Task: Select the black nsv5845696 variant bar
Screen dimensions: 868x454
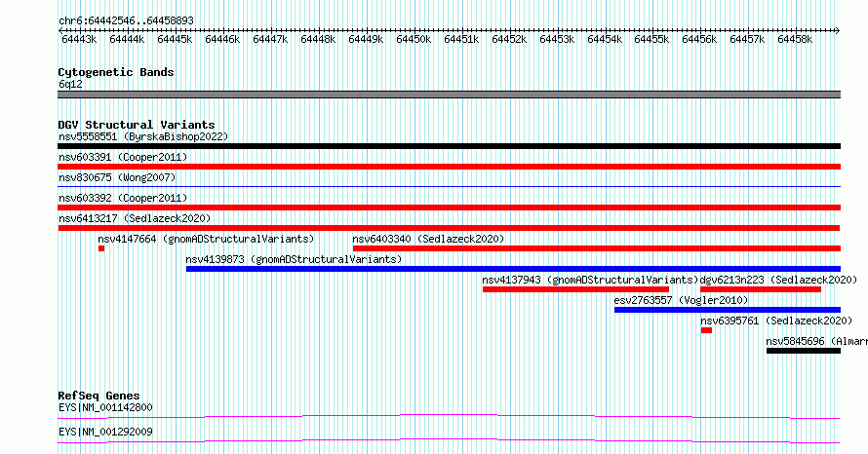Action: tap(804, 351)
